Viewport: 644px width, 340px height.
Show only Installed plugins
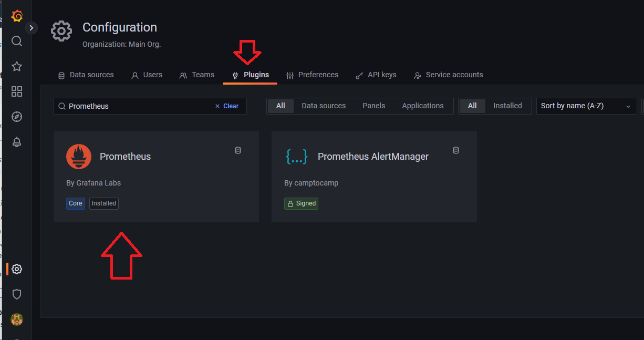(x=507, y=106)
